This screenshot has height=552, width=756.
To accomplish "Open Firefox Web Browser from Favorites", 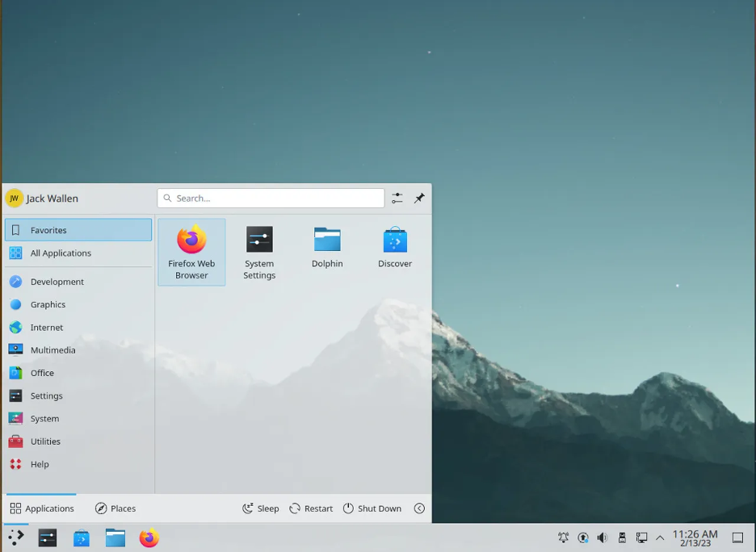I will [191, 252].
